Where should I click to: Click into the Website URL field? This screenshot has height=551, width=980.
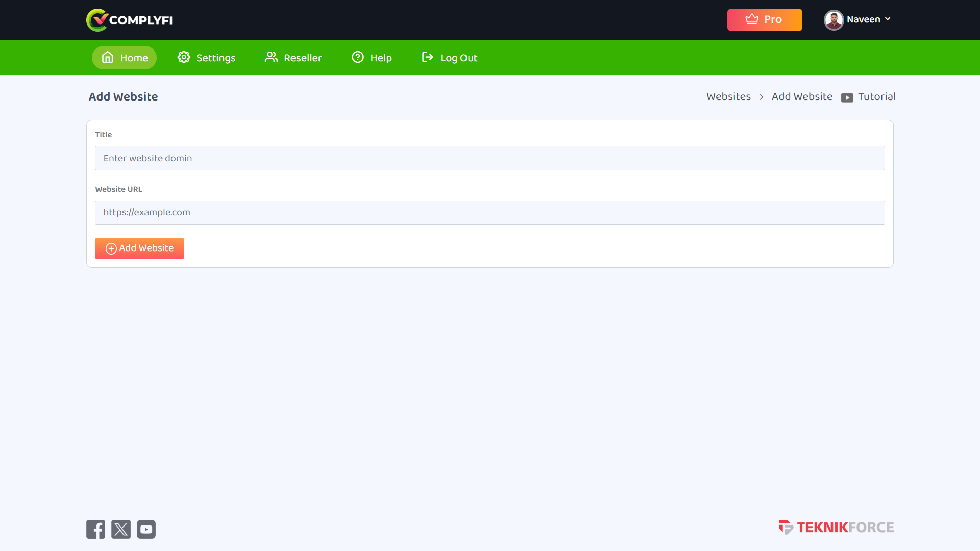tap(489, 213)
